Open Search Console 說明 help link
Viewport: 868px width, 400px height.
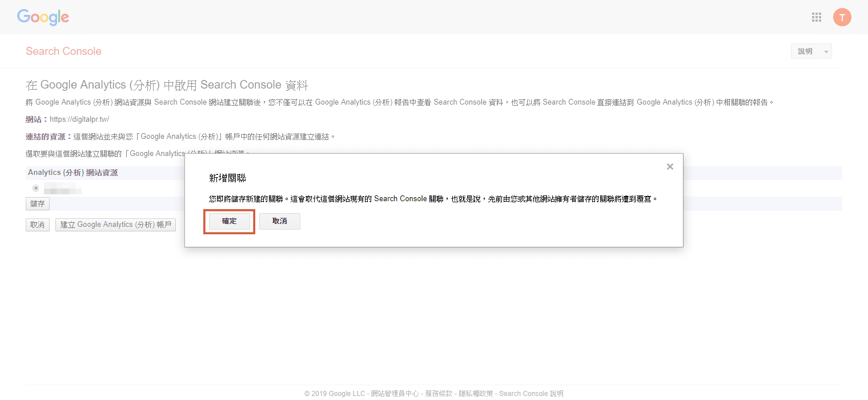pos(531,393)
